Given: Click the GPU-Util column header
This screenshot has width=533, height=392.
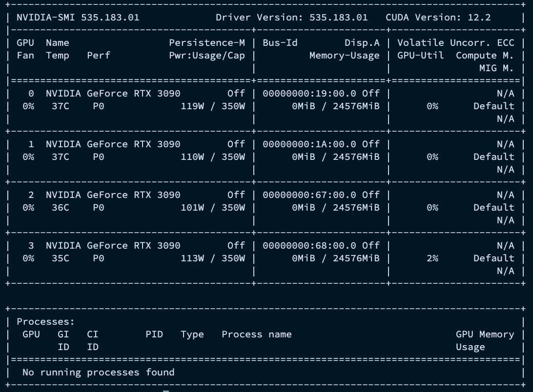Looking at the screenshot, I should (x=420, y=56).
